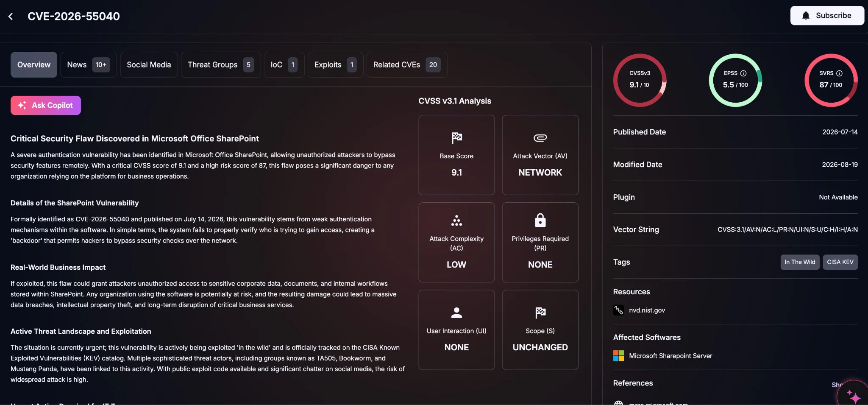This screenshot has width=868, height=405.
Task: Click the CISA KEV tag
Action: 840,262
